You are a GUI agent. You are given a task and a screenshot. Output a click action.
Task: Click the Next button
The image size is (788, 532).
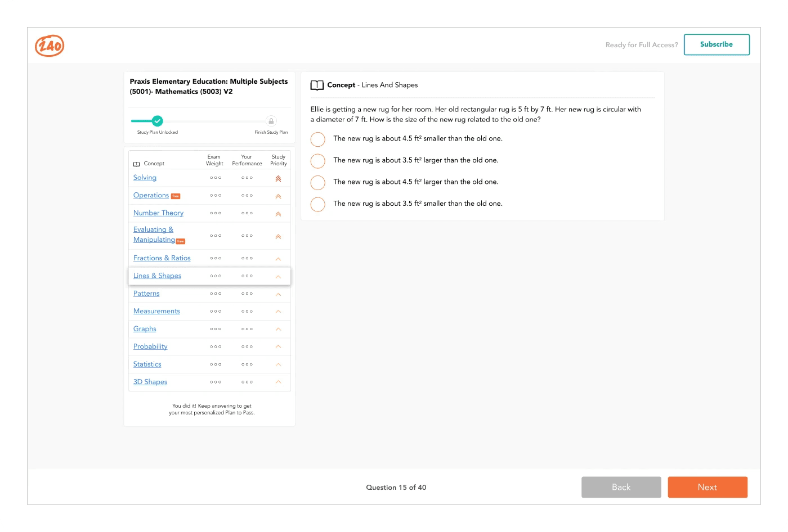[708, 488]
